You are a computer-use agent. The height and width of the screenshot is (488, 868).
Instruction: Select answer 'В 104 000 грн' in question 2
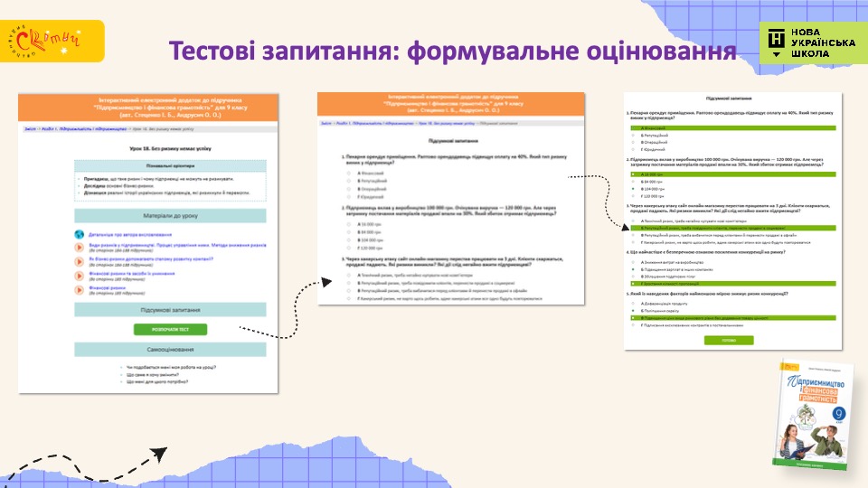[x=349, y=239]
